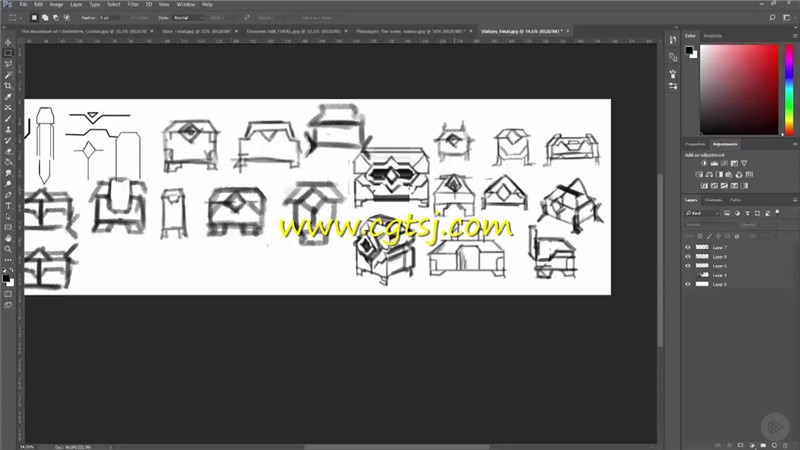Hide Layer 6 using its eye icon
The width and height of the screenshot is (800, 450).
[688, 266]
